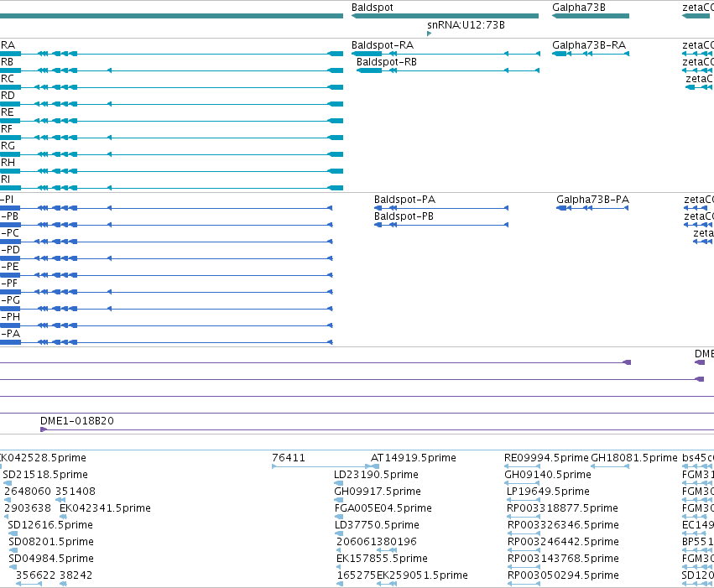Click the RP003318877.5prime EST label

[562, 508]
